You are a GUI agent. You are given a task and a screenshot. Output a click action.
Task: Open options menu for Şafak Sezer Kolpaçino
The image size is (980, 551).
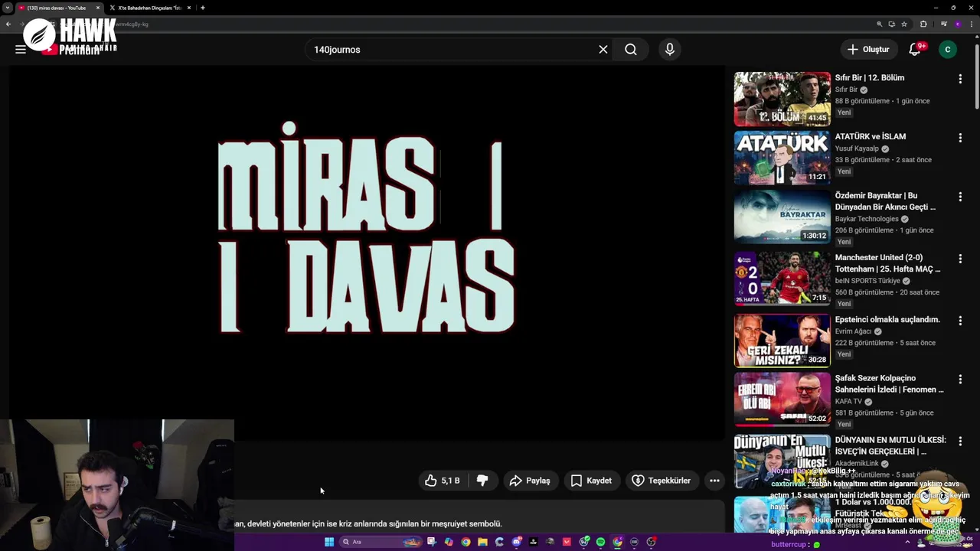click(960, 380)
